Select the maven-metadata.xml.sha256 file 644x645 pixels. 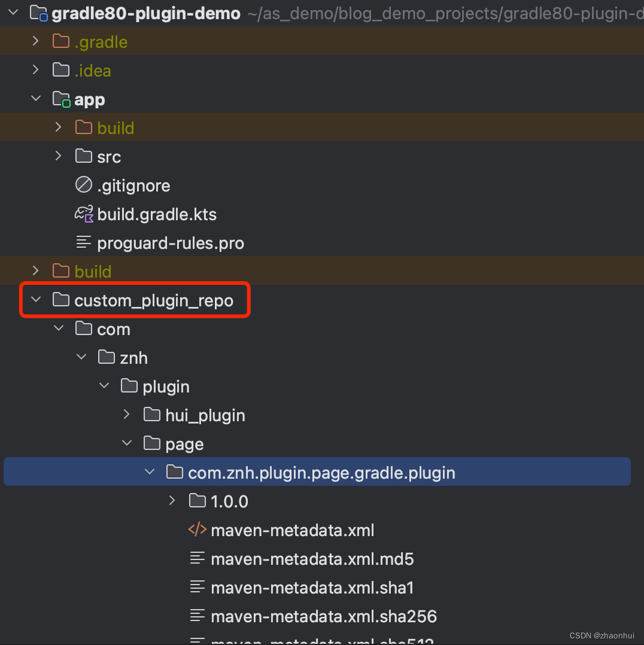click(x=323, y=616)
